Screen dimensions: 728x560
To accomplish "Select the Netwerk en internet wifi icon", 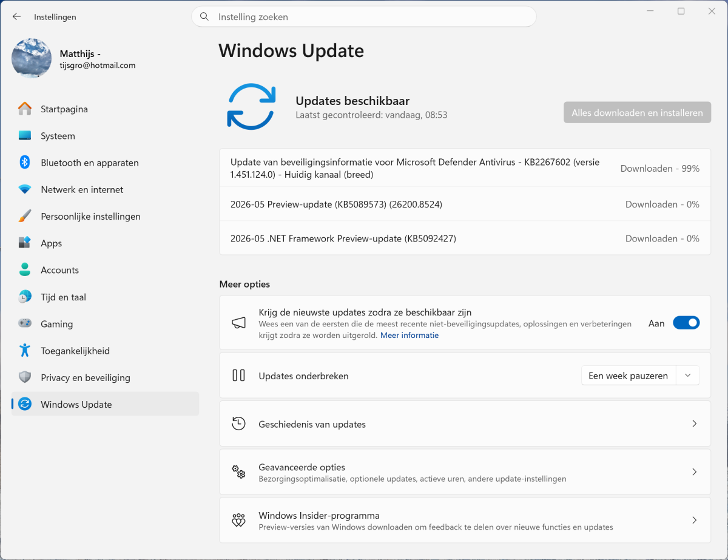I will tap(25, 189).
